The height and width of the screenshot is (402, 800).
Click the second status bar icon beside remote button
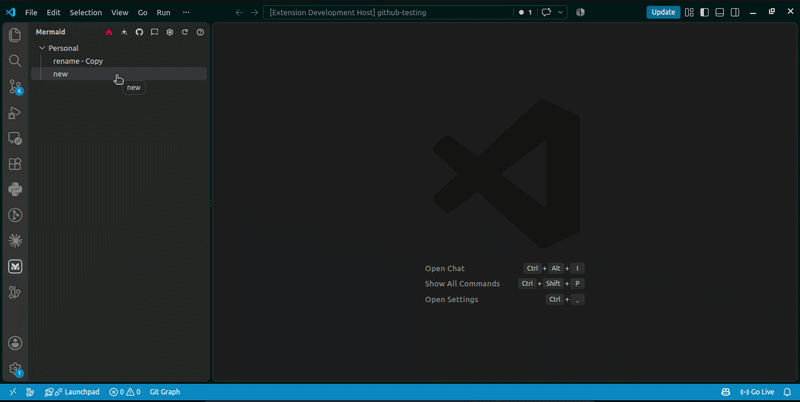(30, 392)
